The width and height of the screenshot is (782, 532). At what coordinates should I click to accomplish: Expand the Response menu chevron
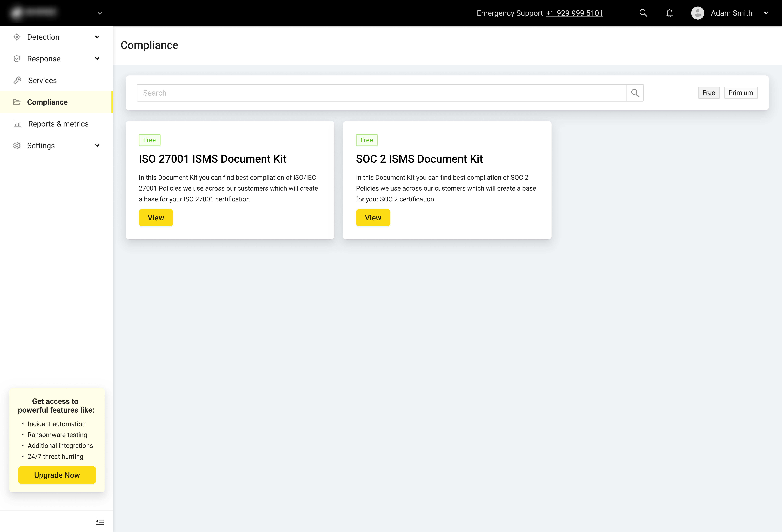coord(97,58)
